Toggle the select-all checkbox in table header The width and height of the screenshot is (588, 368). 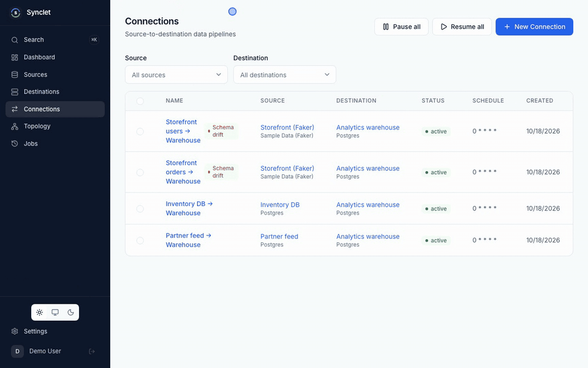(x=140, y=101)
